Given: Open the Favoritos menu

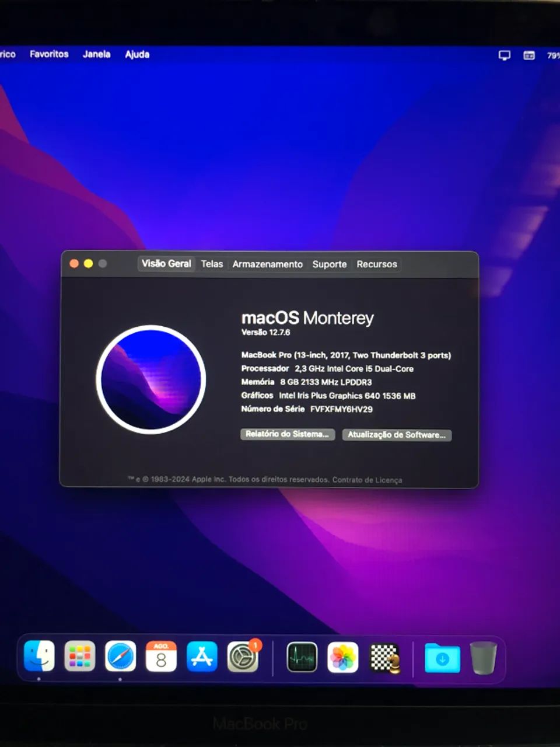Looking at the screenshot, I should (x=49, y=54).
